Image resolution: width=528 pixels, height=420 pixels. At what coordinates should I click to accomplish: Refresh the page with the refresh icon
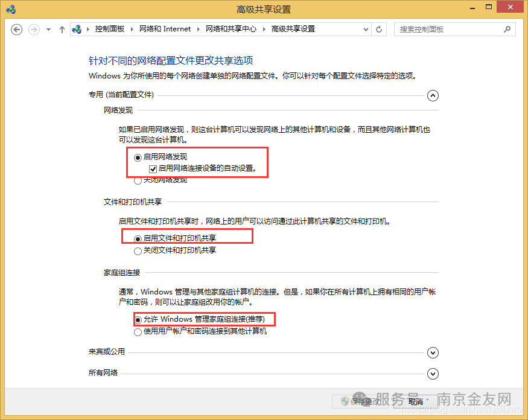[379, 29]
